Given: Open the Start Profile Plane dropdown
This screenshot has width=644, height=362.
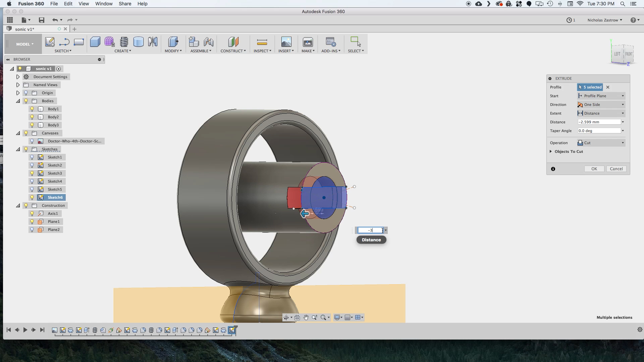Looking at the screenshot, I should (601, 96).
